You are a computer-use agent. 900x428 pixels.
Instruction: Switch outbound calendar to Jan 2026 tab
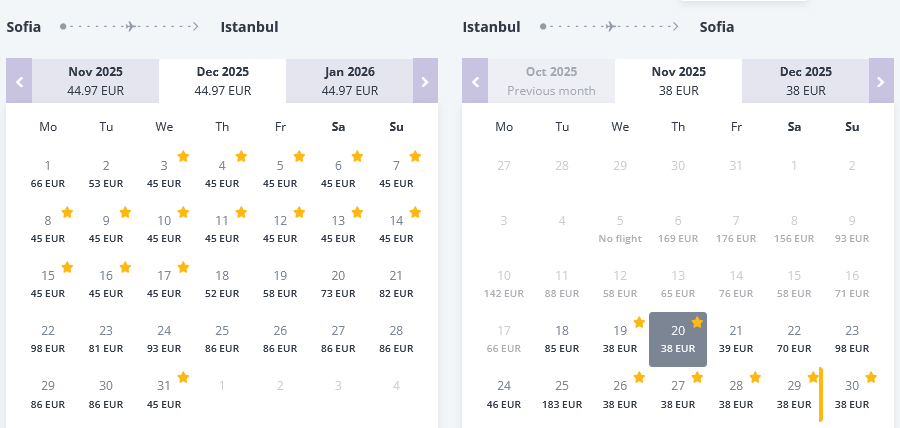350,81
